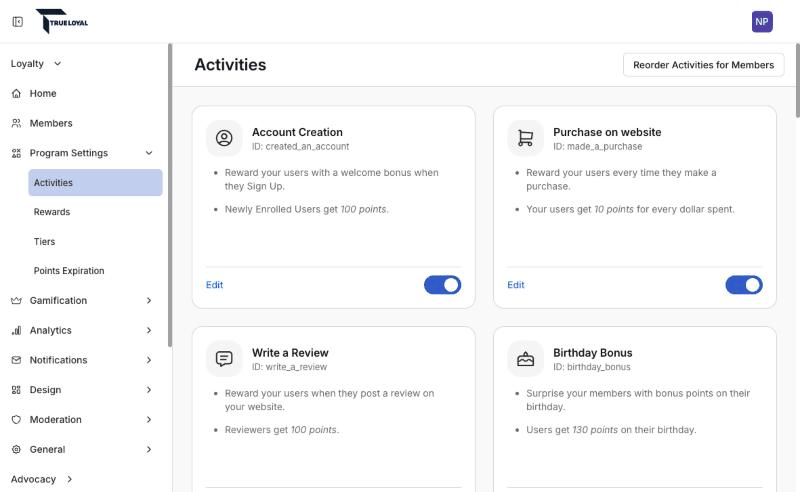Click the Home house icon
This screenshot has width=800, height=492.
[16, 93]
